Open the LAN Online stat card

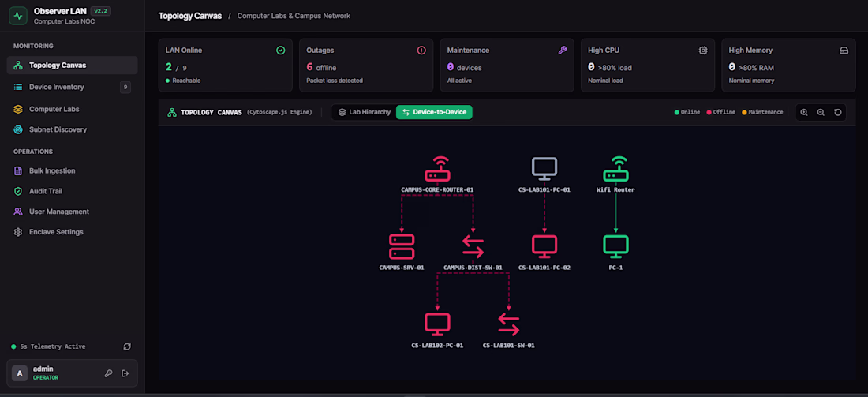click(x=226, y=66)
